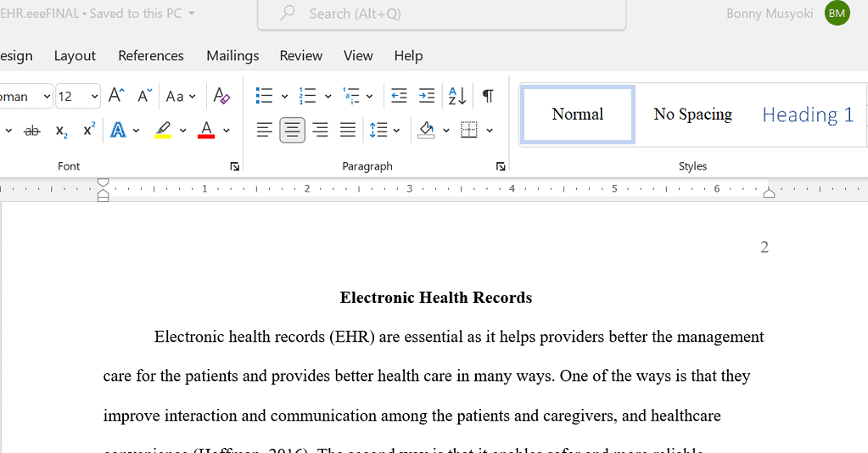Click the Text Effects icon
Image resolution: width=868 pixels, height=453 pixels.
[x=117, y=130]
